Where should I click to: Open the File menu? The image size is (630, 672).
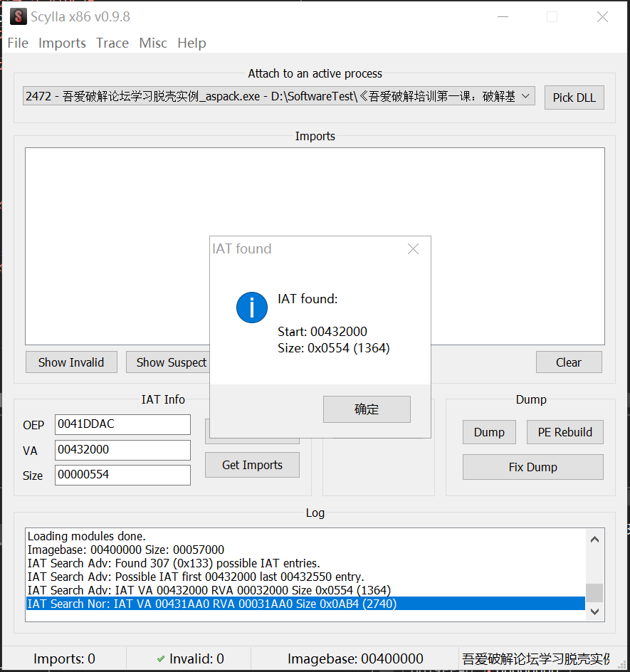pyautogui.click(x=18, y=43)
